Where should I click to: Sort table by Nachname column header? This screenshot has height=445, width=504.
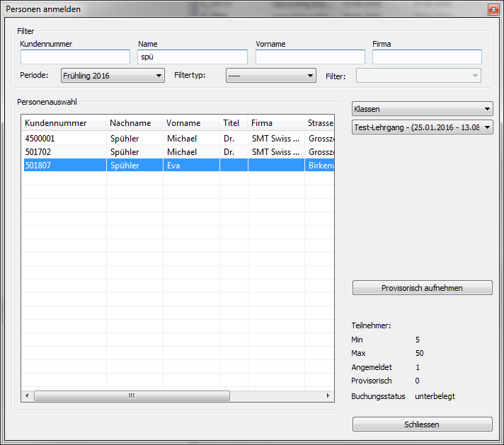coord(134,123)
